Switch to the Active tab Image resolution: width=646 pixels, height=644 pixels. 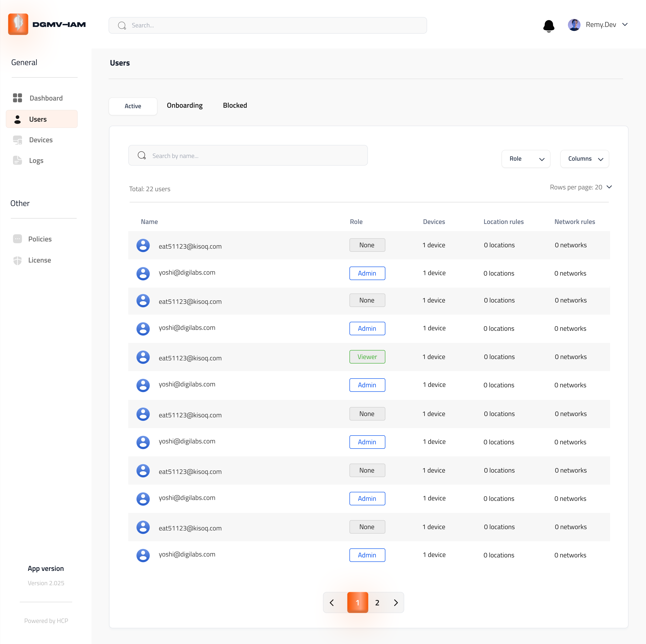(x=133, y=106)
